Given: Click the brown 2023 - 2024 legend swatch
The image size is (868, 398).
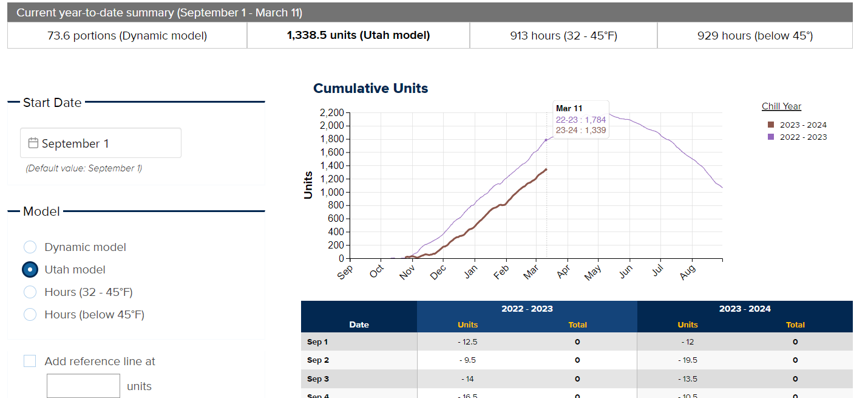Looking at the screenshot, I should pos(771,125).
